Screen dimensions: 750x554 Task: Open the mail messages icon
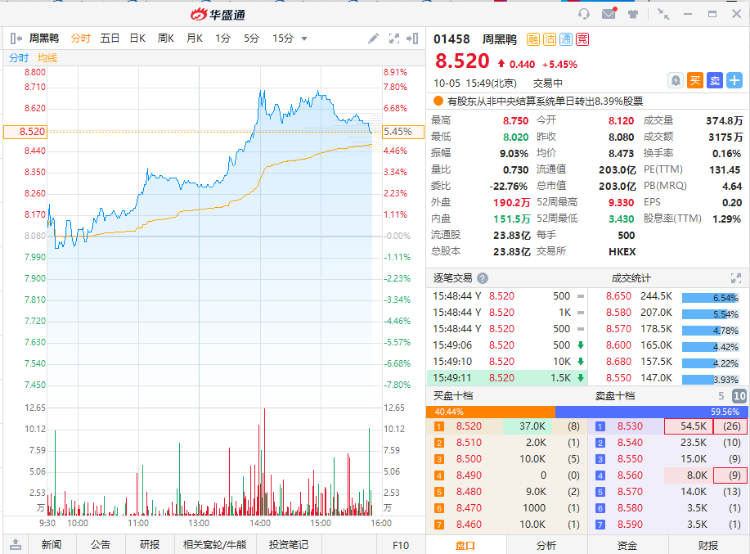(609, 13)
